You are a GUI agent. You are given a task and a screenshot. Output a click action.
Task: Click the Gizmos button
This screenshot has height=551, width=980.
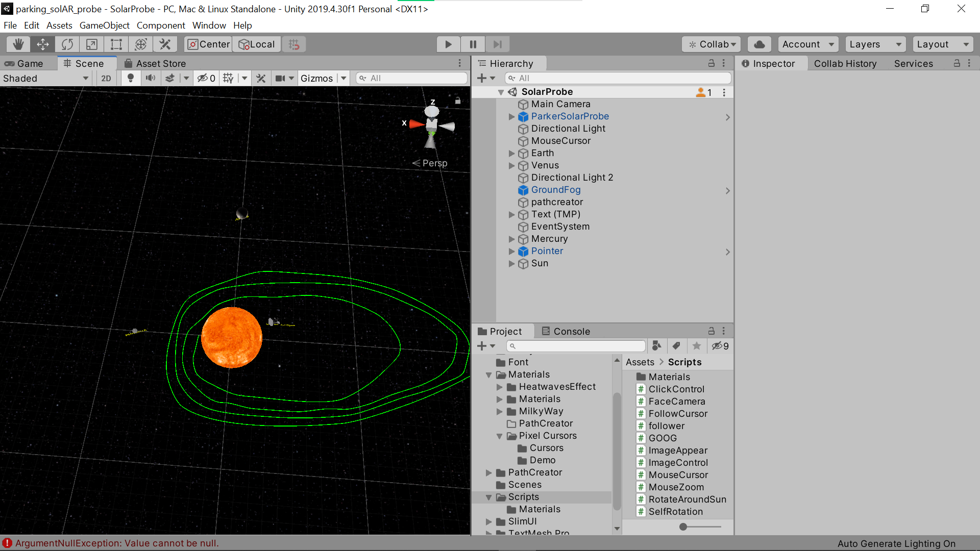316,78
